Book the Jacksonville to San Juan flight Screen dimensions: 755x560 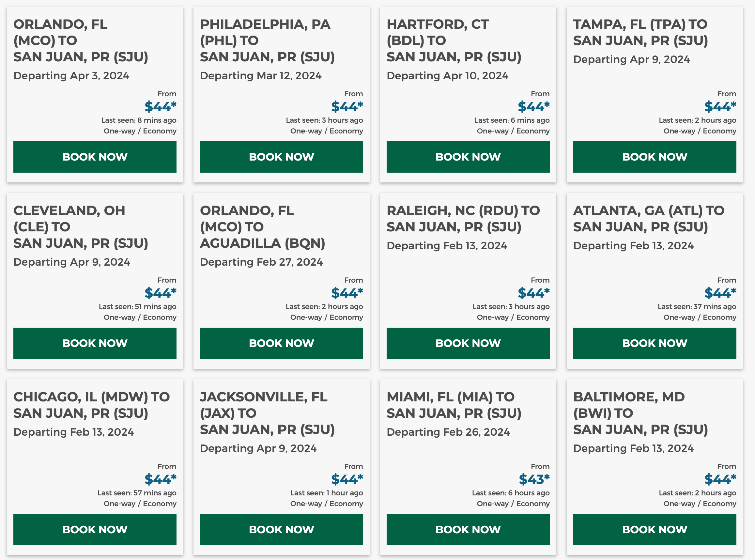tap(281, 530)
